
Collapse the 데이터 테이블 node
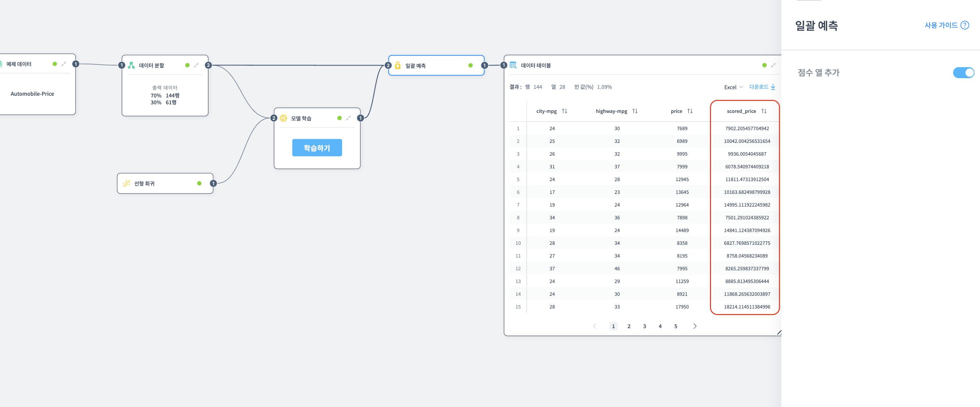tap(773, 65)
